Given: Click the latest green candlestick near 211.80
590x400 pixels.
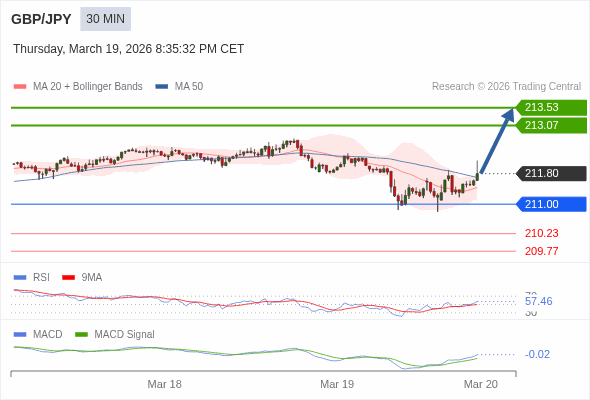Looking at the screenshot, I should (477, 176).
